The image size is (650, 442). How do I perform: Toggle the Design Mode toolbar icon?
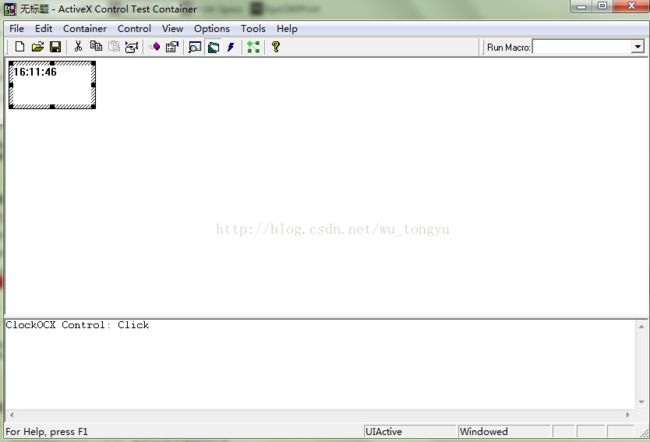(213, 47)
